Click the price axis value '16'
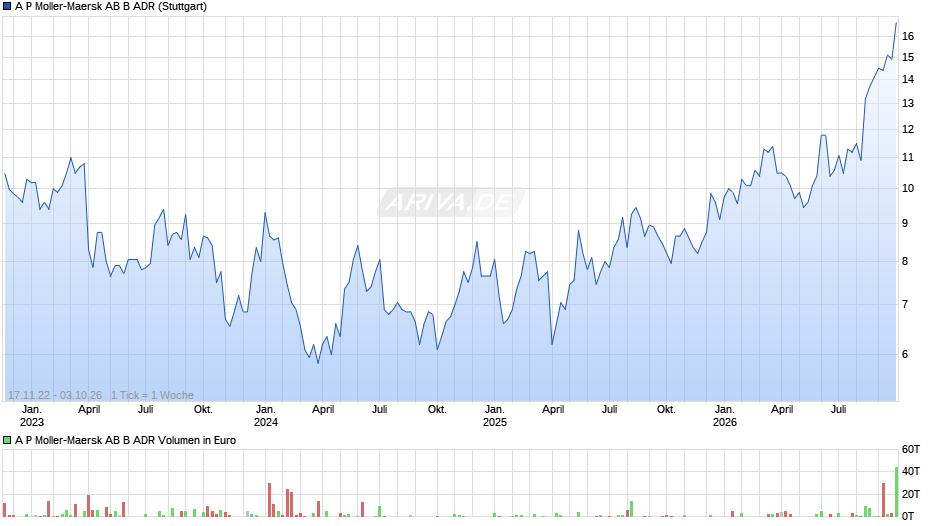The width and height of the screenshot is (940, 526). [x=908, y=37]
